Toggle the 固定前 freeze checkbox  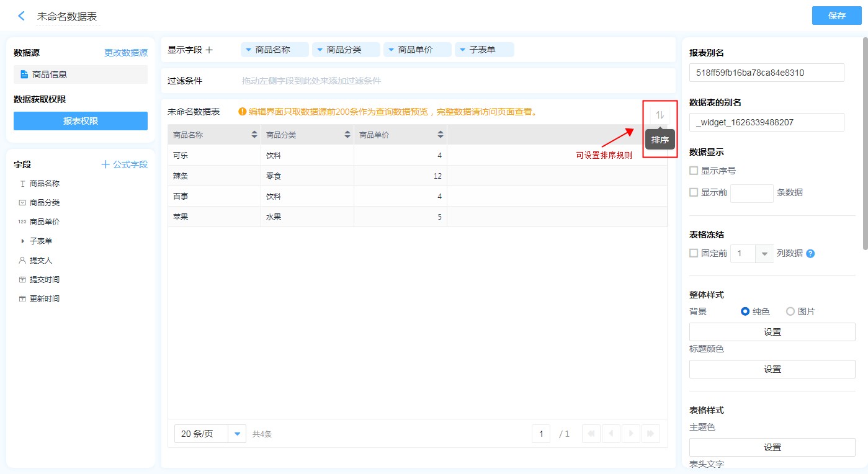(x=694, y=253)
